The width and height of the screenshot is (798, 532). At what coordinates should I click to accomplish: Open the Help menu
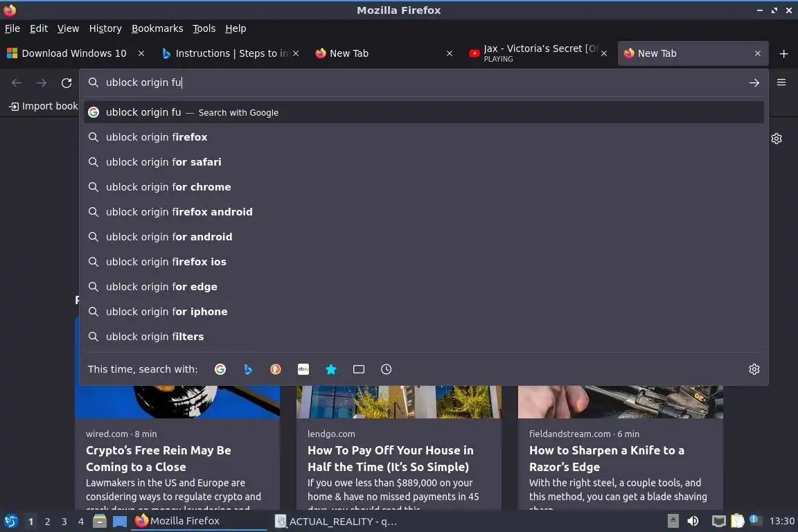coord(236,28)
